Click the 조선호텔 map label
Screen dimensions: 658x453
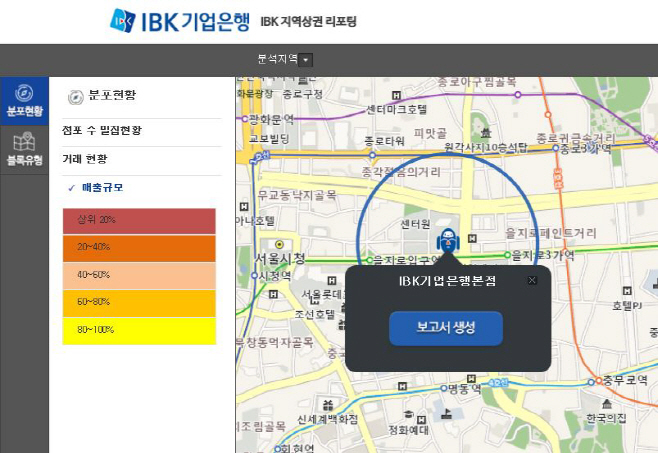point(315,314)
